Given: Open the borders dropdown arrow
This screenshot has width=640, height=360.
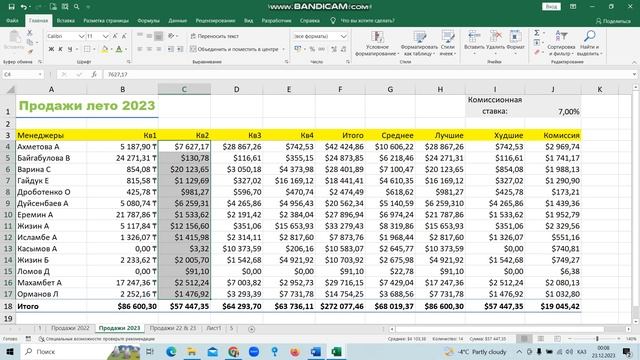Looking at the screenshot, I should [94, 49].
